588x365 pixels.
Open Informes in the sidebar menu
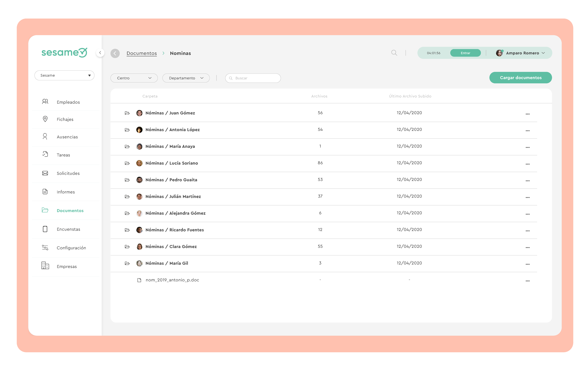(66, 192)
